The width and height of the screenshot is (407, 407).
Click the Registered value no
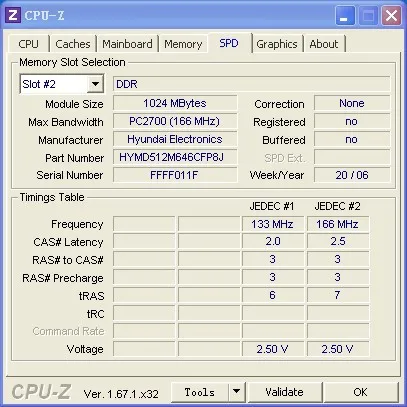coord(352,121)
